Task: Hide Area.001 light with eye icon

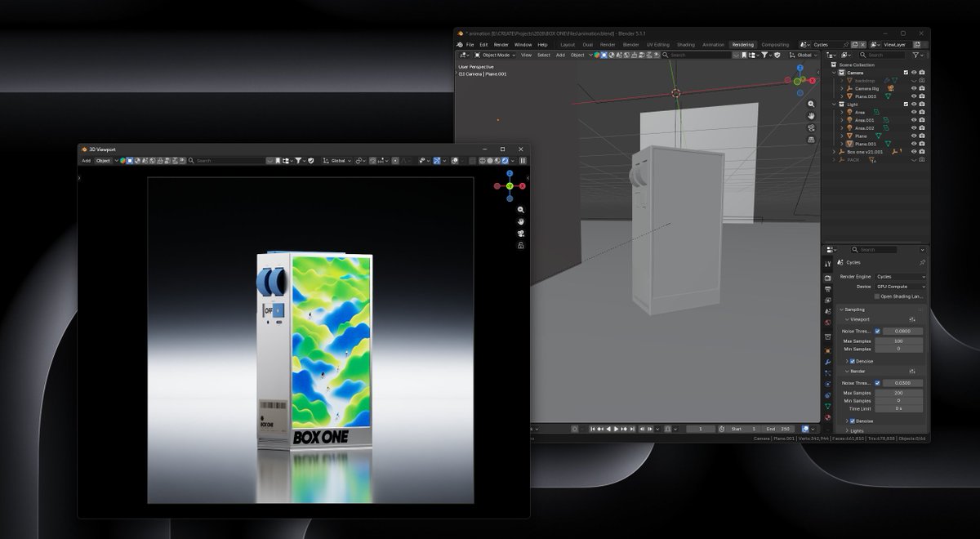Action: tap(914, 120)
